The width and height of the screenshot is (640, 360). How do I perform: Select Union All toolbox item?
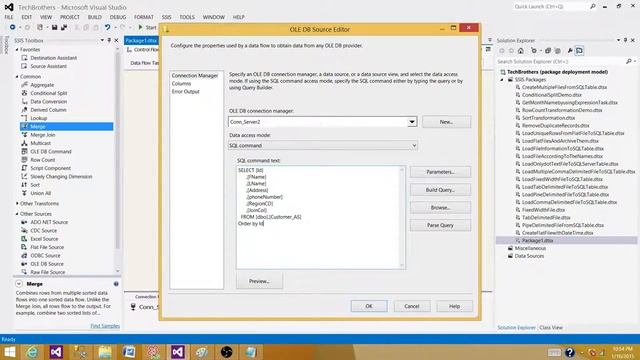[x=40, y=193]
